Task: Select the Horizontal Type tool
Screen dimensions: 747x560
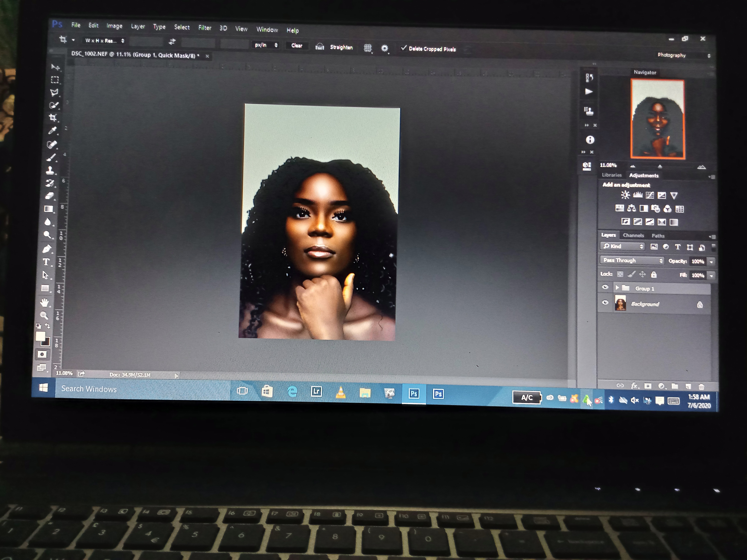Action: click(46, 262)
